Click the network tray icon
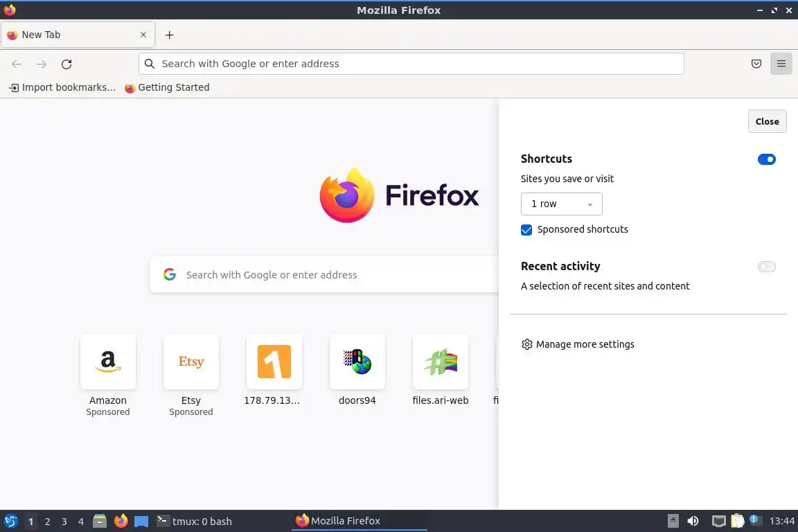The image size is (798, 532). click(x=718, y=521)
